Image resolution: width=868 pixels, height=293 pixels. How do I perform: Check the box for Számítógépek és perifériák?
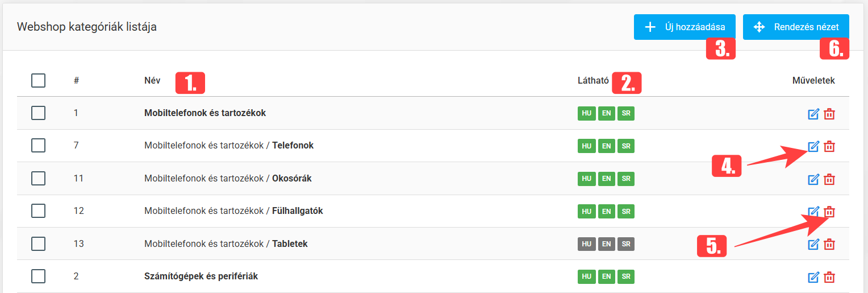38,277
